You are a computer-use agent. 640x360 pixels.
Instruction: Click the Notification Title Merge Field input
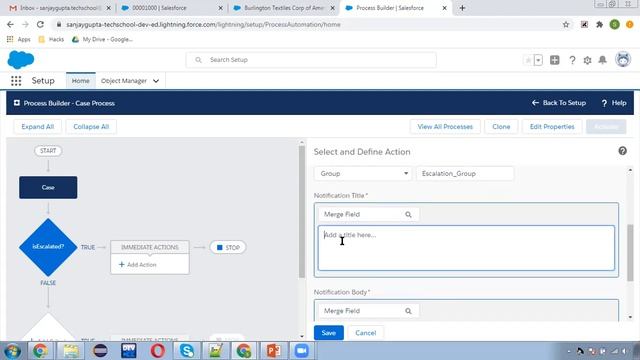click(x=369, y=214)
